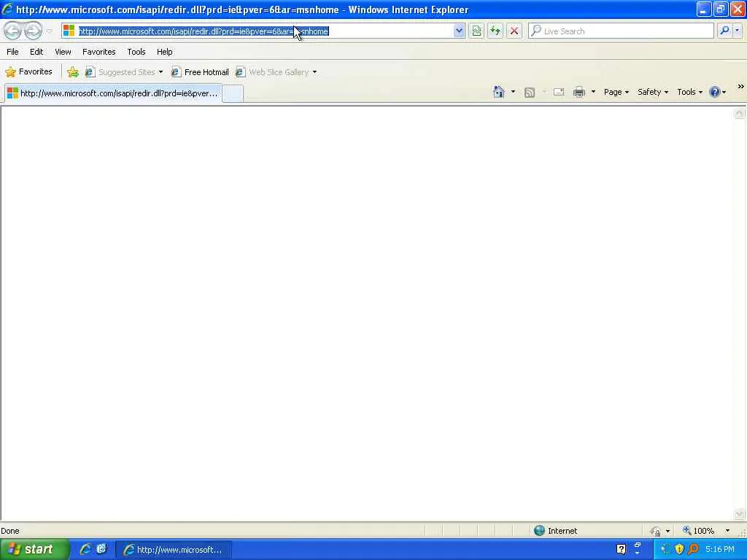Open the File menu
The width and height of the screenshot is (747, 560).
pos(12,52)
